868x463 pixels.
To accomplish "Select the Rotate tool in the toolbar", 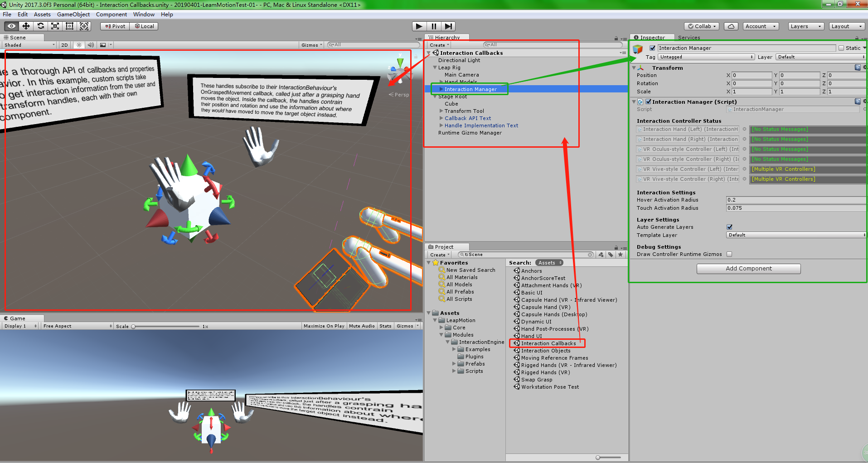I will [40, 26].
